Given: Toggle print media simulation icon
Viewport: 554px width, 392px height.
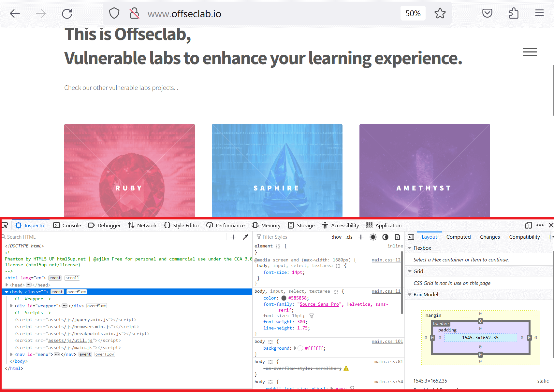Looking at the screenshot, I should coord(397,237).
